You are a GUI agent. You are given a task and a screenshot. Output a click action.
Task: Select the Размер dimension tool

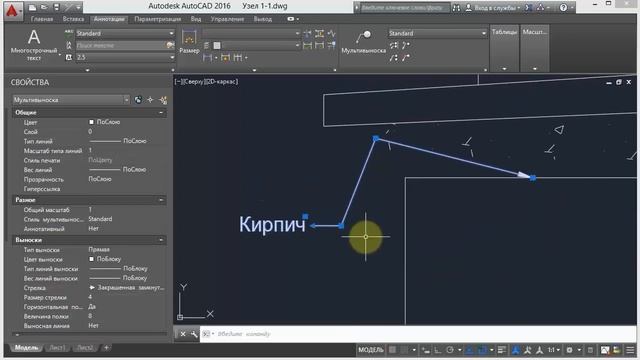click(x=189, y=42)
